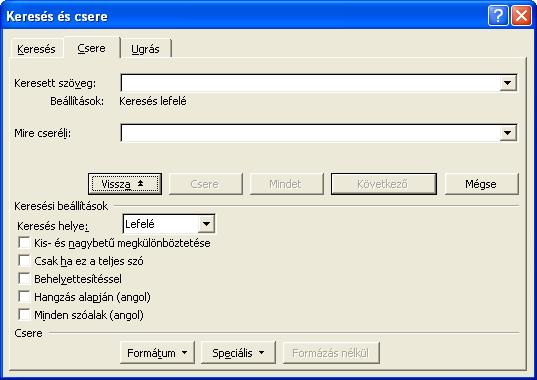Check Csak ha ez a teljes szó
Image resolution: width=537 pixels, height=380 pixels.
pyautogui.click(x=24, y=261)
